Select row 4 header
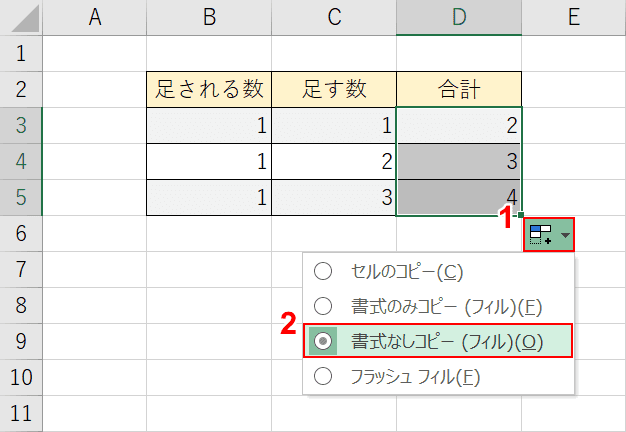The width and height of the screenshot is (626, 432). click(21, 161)
